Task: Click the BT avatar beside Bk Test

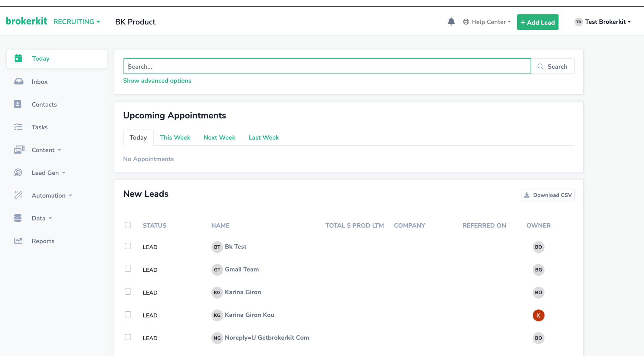Action: point(217,247)
